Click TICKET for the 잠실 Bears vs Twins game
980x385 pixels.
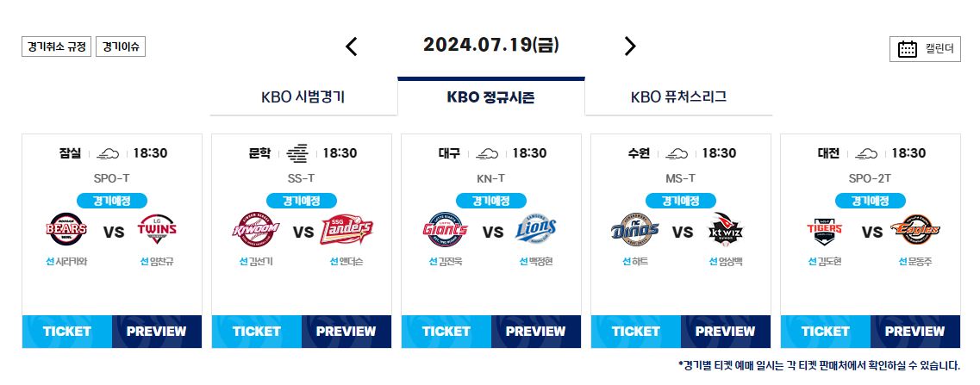67,332
